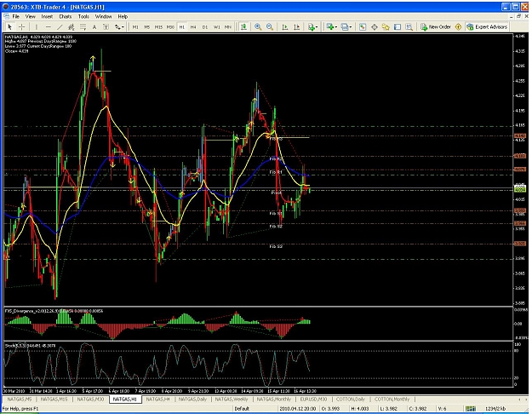Open the File menu
Image resolution: width=532 pixels, height=414 pixels.
[x=15, y=16]
